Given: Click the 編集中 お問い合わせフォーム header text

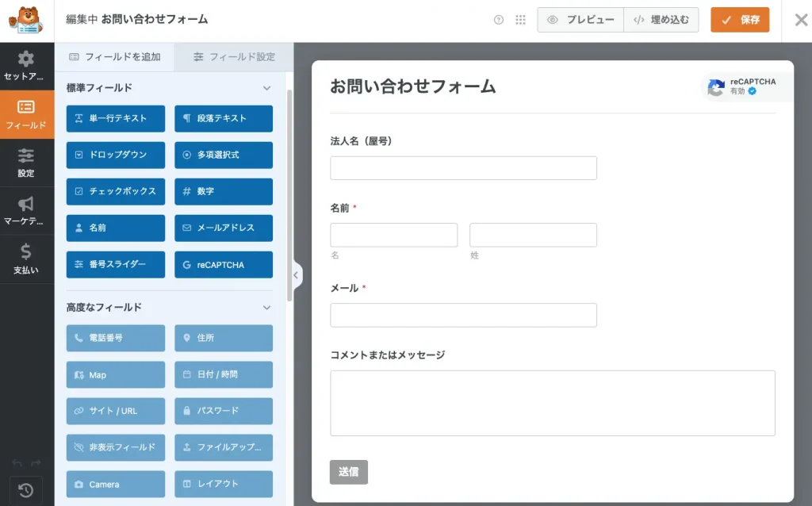Looking at the screenshot, I should point(136,20).
